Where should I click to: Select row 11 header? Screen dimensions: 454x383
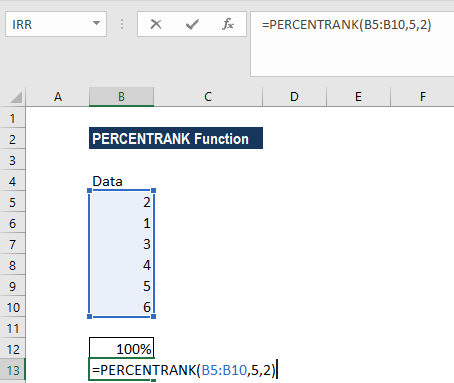pos(13,328)
